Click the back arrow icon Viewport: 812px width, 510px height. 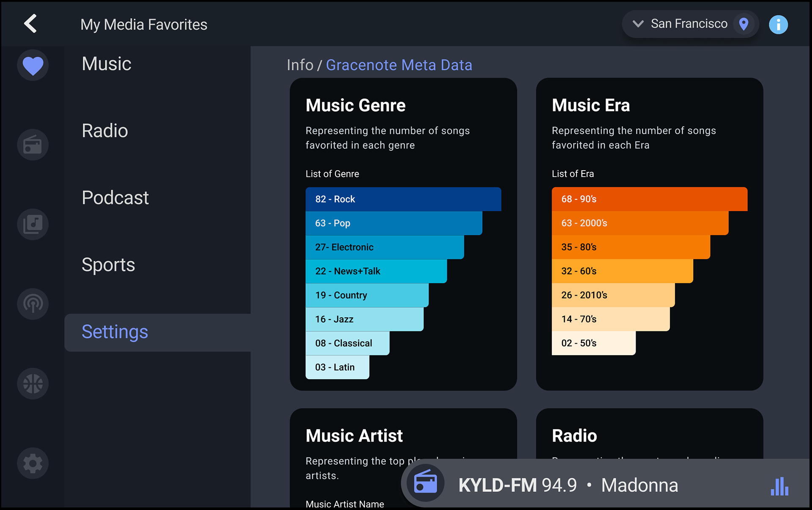[x=30, y=24]
